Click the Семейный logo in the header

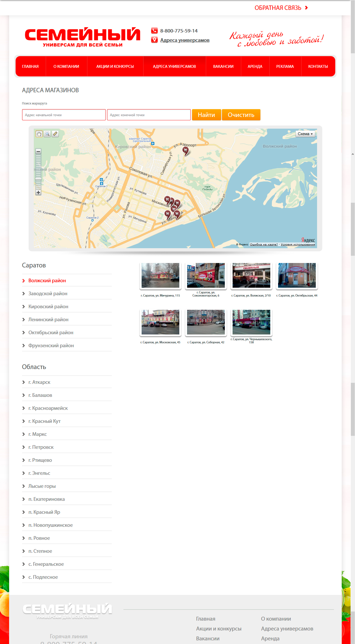83,37
